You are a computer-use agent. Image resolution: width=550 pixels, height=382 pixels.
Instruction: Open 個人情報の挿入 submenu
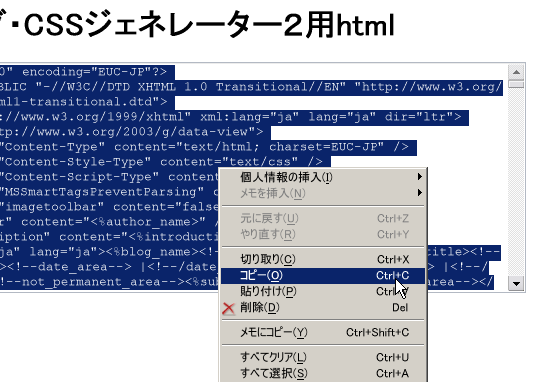point(322,177)
